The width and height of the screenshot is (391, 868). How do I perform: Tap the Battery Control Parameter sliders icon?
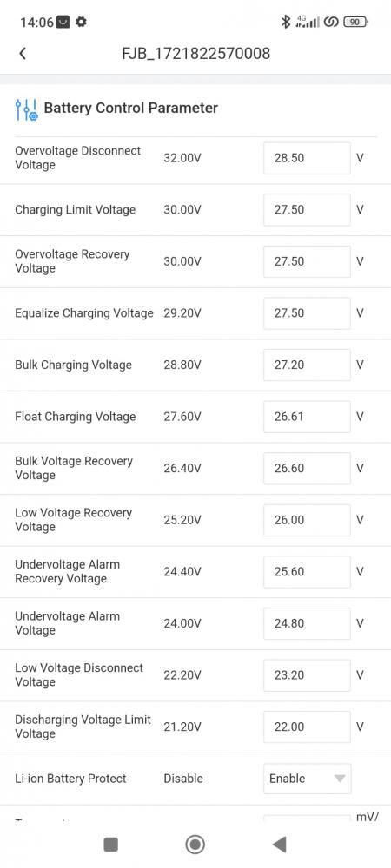(x=27, y=109)
